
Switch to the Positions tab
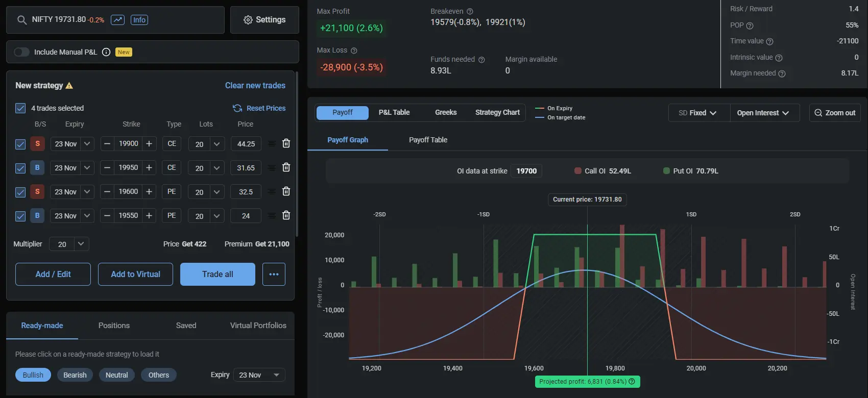click(x=114, y=326)
